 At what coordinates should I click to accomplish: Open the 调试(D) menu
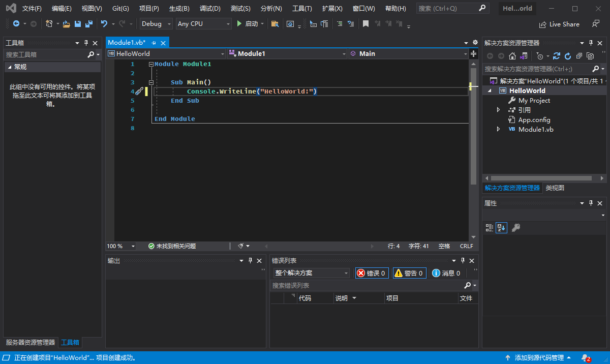[210, 9]
